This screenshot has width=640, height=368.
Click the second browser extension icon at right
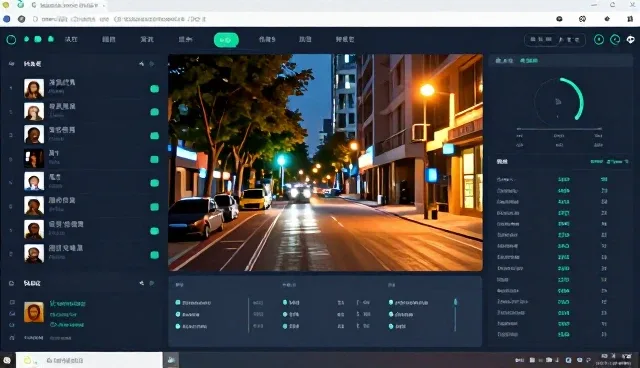pos(582,19)
